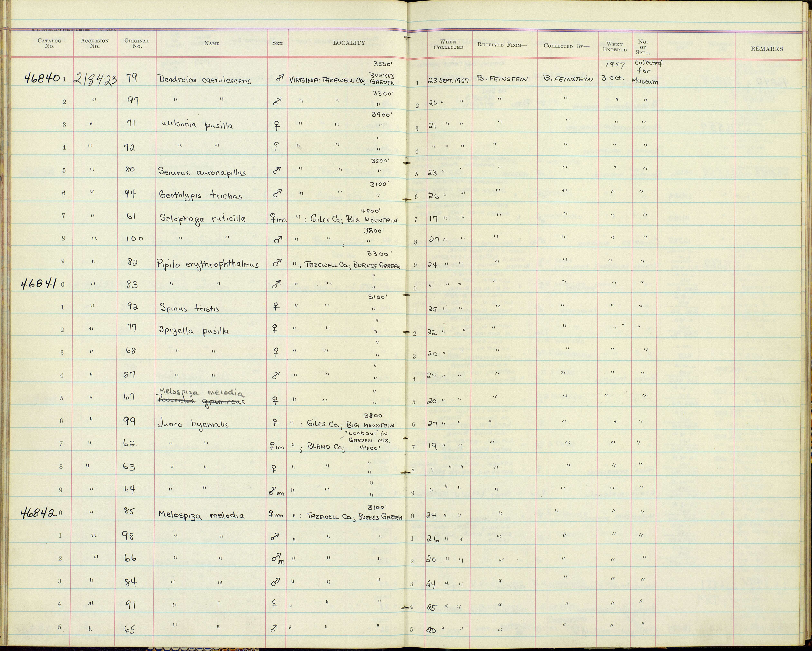This screenshot has width=812, height=651.
Task: Click the elevation 4000' above Big Mountain
Action: click(371, 211)
